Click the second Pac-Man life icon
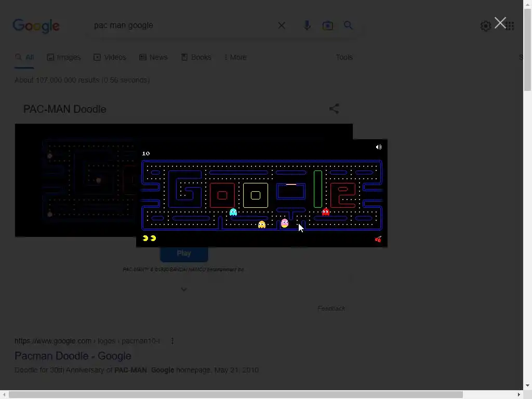Image resolution: width=532 pixels, height=399 pixels. (x=153, y=238)
